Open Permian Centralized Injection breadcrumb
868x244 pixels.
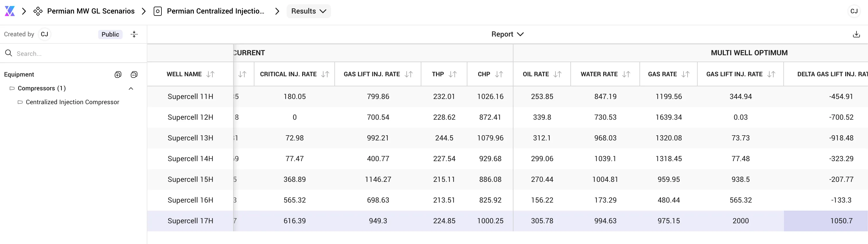click(x=216, y=11)
